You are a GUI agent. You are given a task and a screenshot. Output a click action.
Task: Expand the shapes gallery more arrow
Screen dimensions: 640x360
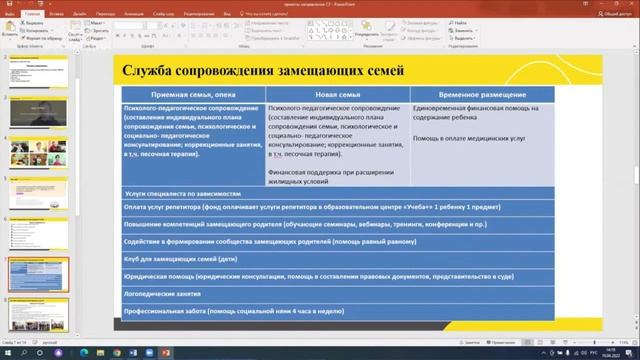[351, 38]
